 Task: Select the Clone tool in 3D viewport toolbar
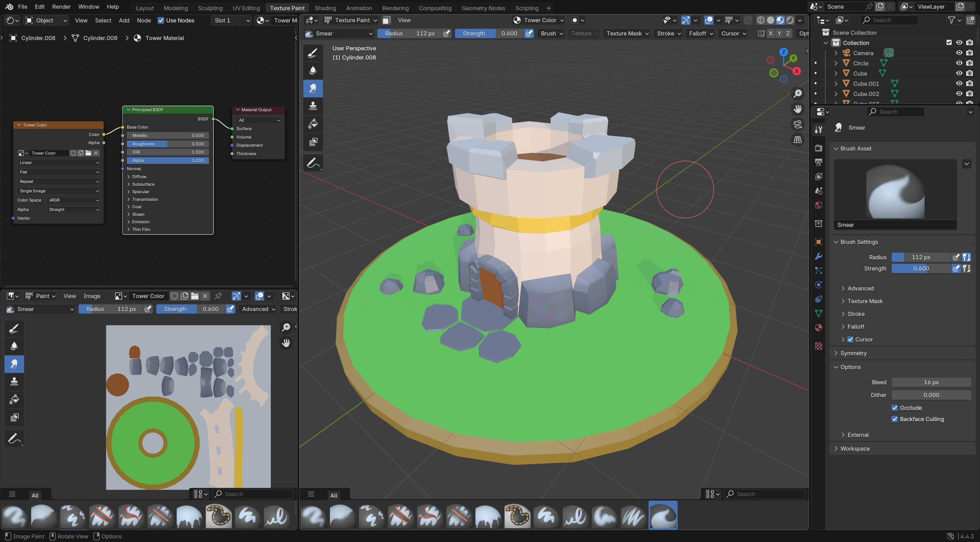(313, 106)
